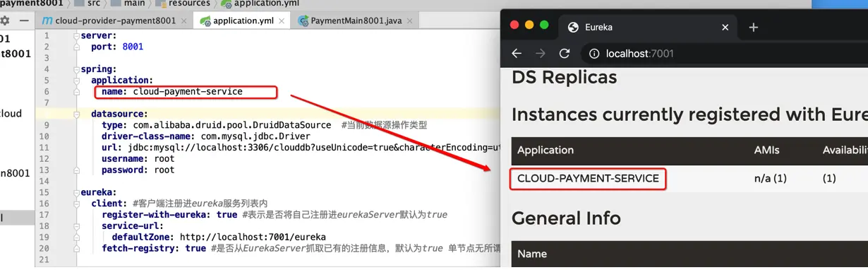
Task: Reload the Eureka page
Action: click(x=565, y=54)
